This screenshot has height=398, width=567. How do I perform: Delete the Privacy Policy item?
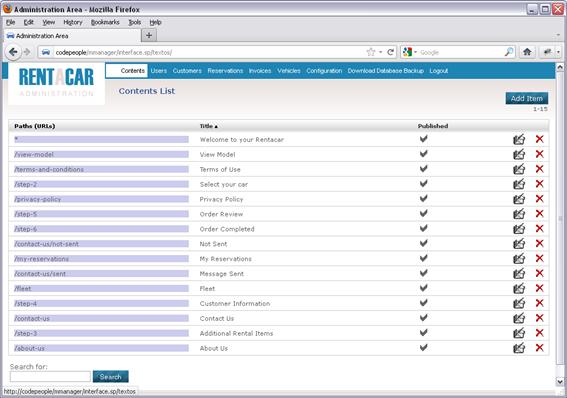[x=540, y=198]
